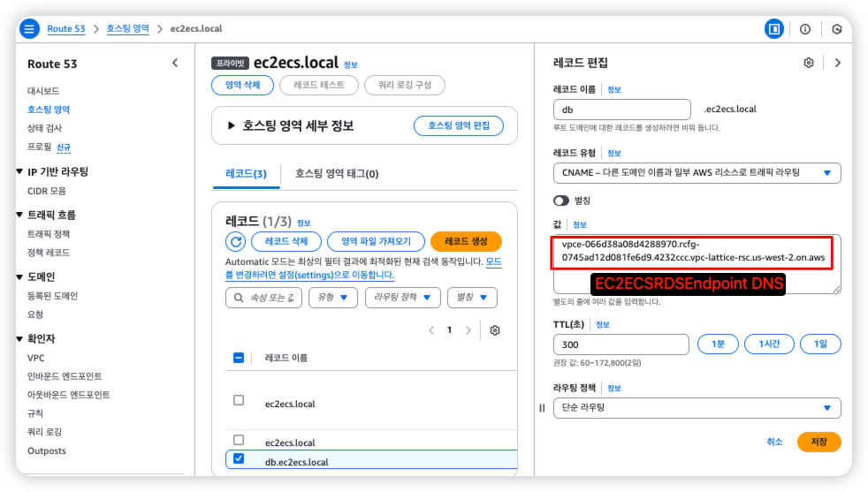Switch to 호스팅 영역 태그(0) tab
868x492 pixels.
click(337, 174)
